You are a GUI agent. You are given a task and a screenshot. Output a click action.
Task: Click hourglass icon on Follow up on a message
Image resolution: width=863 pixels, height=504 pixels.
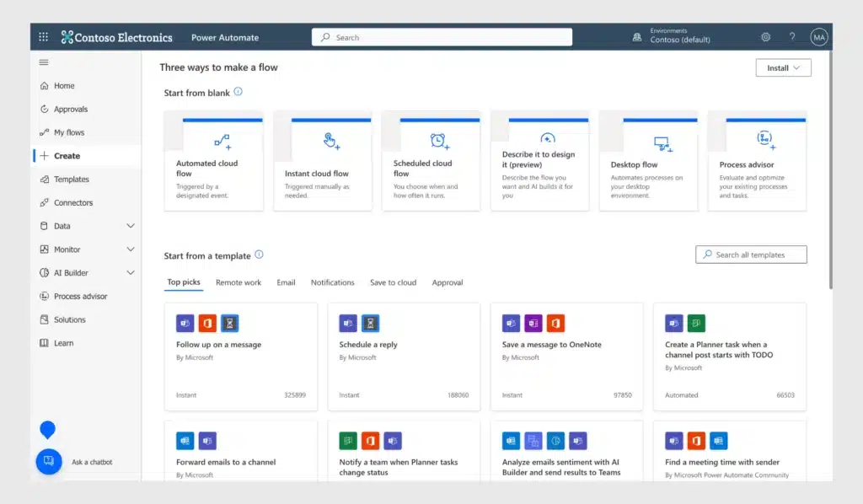pyautogui.click(x=229, y=324)
